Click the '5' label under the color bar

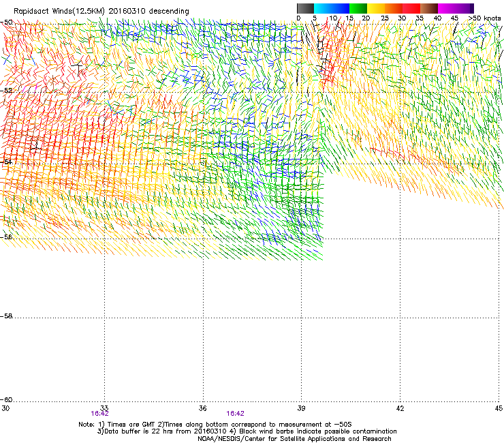(x=315, y=18)
